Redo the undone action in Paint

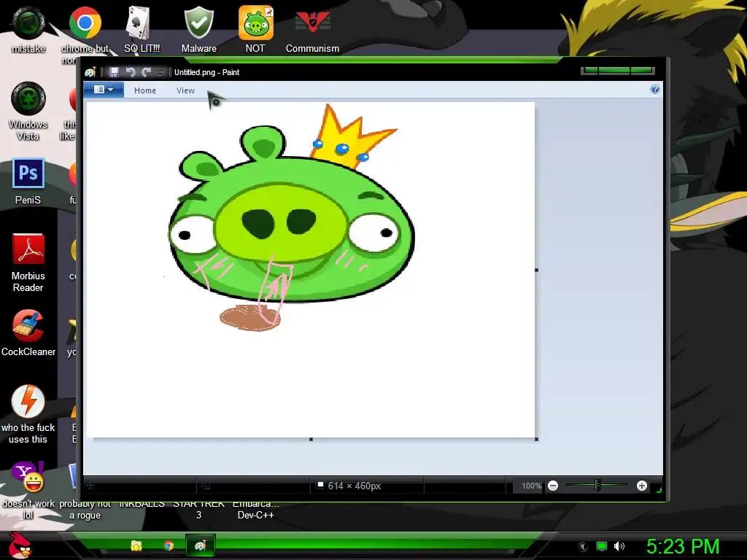[146, 72]
